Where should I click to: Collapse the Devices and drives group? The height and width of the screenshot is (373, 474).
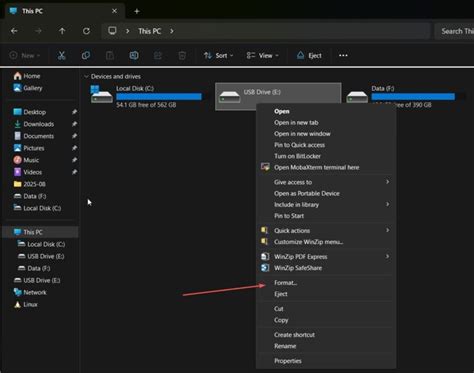[x=86, y=77]
